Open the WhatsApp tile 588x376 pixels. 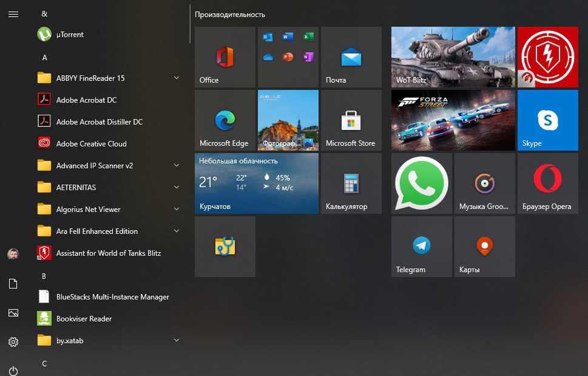tap(422, 183)
